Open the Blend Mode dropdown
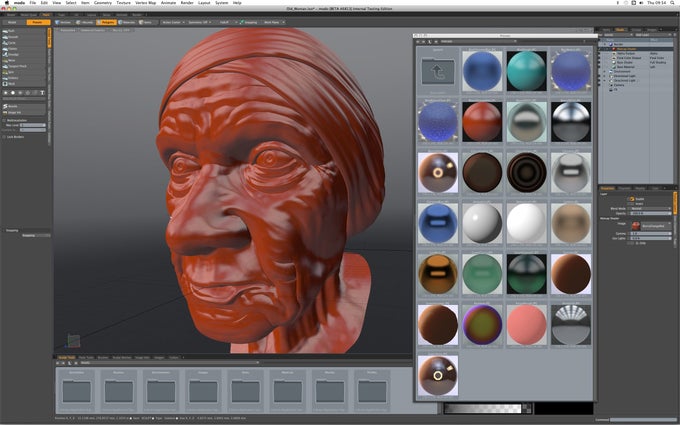This screenshot has height=425, width=680. [650, 209]
